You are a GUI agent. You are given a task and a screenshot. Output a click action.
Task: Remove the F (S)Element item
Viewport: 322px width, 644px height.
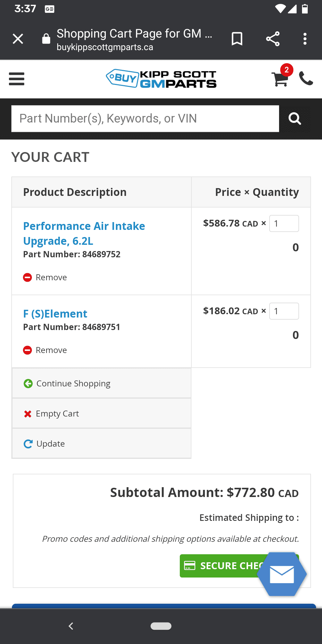tap(45, 350)
